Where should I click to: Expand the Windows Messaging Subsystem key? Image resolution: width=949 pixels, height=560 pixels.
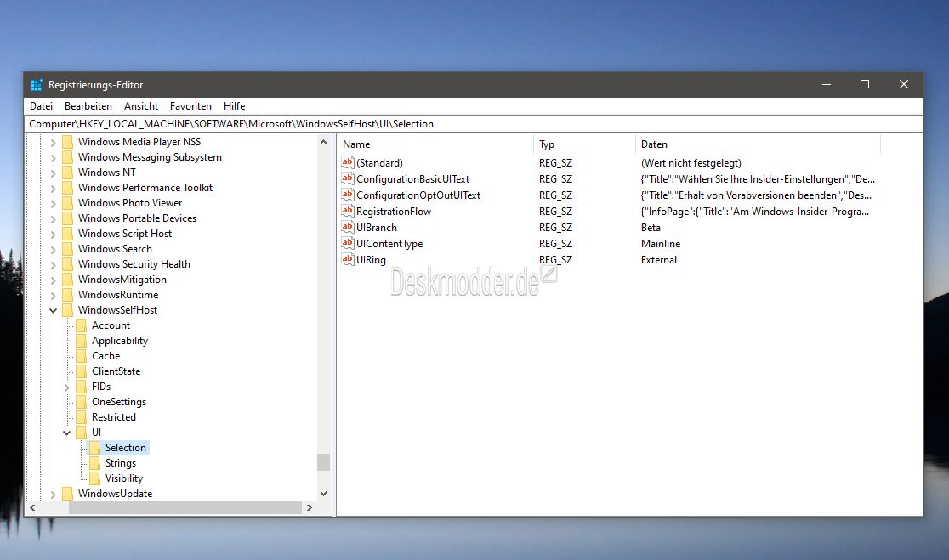click(54, 158)
